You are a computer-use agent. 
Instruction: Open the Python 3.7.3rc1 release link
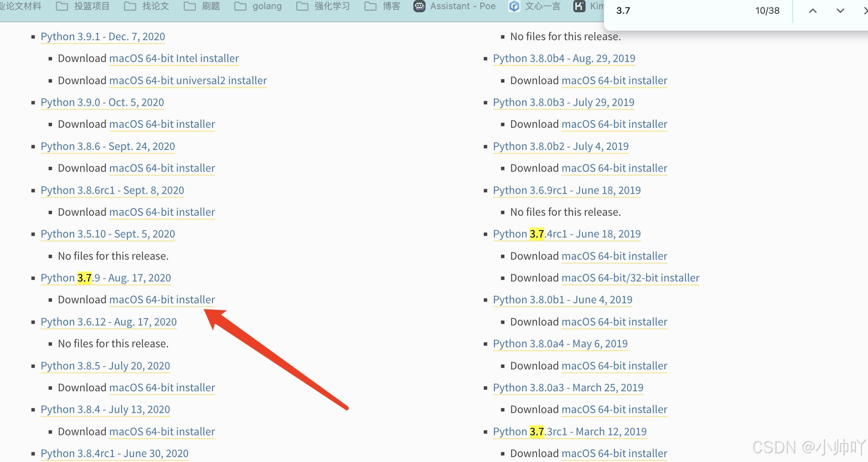click(569, 431)
